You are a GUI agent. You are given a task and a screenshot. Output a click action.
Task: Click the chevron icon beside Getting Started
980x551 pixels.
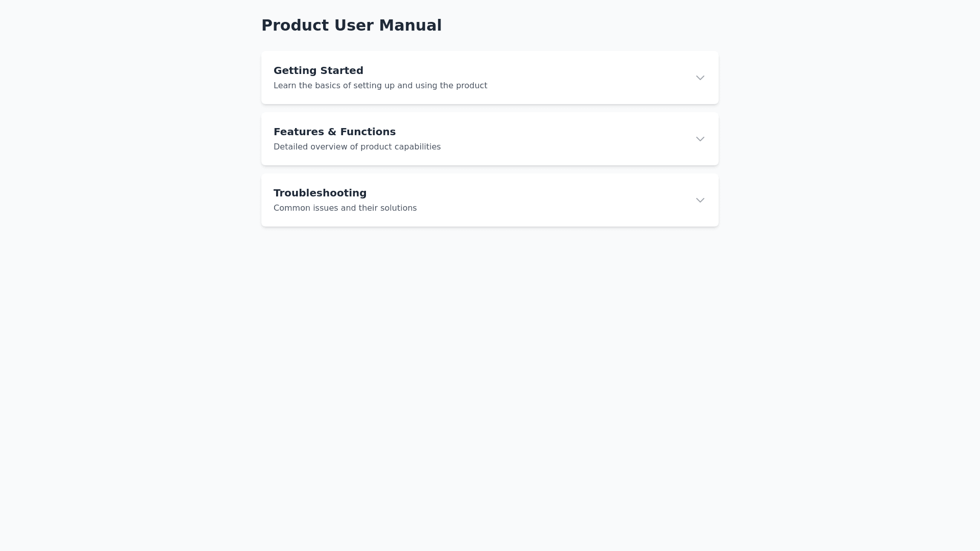pos(700,78)
